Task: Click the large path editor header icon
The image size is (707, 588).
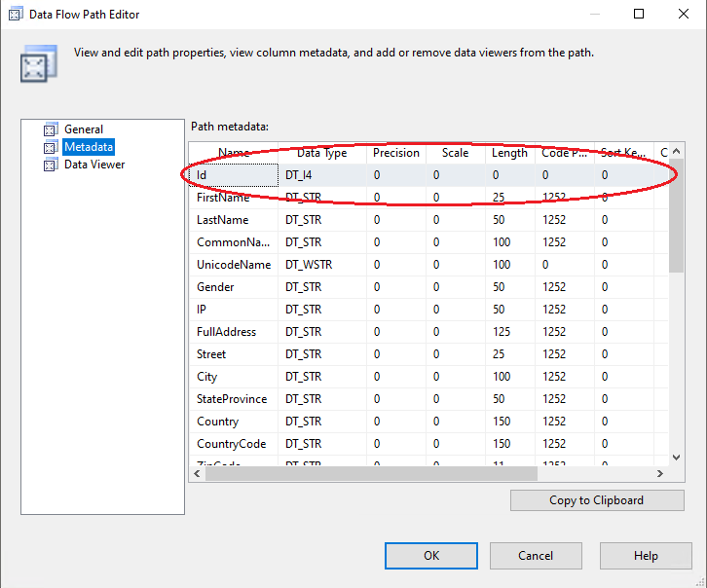Action: 34,64
